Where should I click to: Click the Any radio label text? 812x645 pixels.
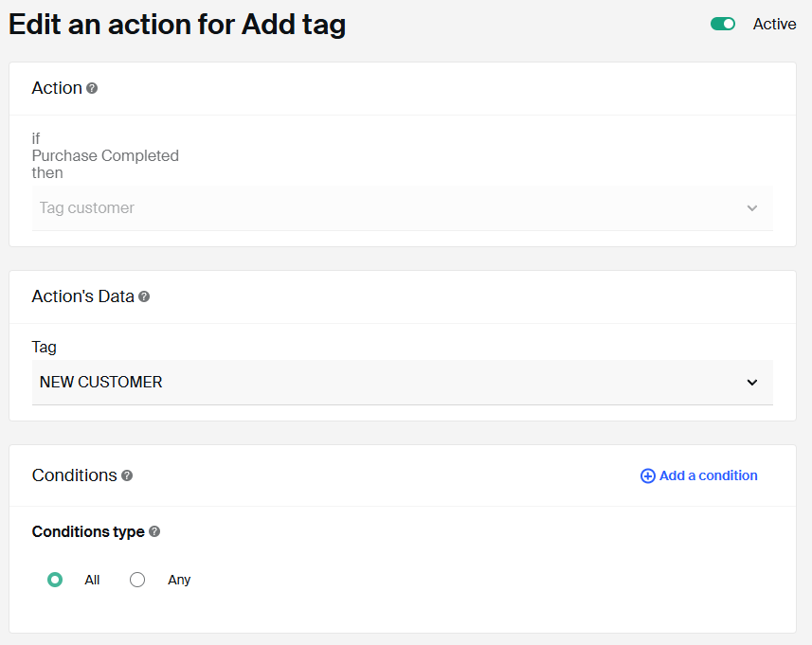179,580
